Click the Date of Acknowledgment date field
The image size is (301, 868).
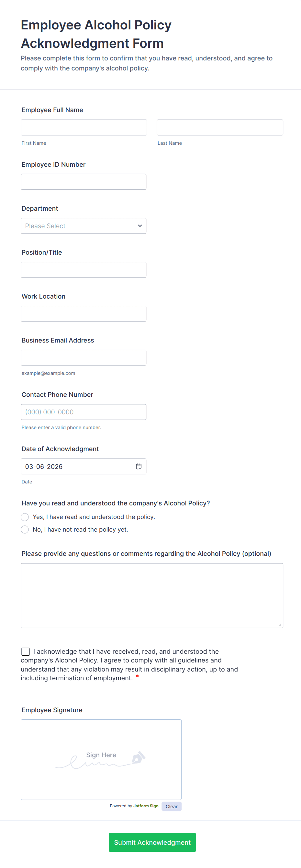[x=78, y=466]
